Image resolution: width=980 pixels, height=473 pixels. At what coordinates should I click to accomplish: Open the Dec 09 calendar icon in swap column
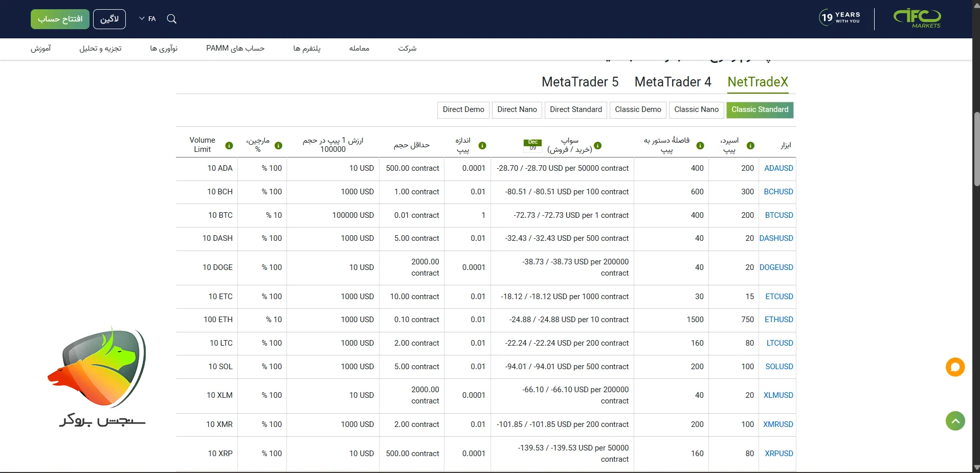coord(532,145)
